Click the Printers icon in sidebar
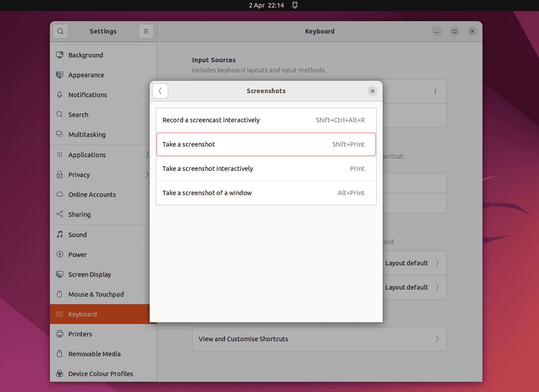Screen dimensions: 539x392 coord(60,334)
